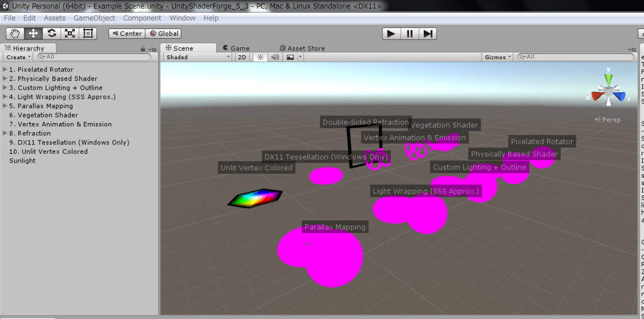Open the Assets menu
Screen dimensions: 644x319
pyautogui.click(x=55, y=18)
